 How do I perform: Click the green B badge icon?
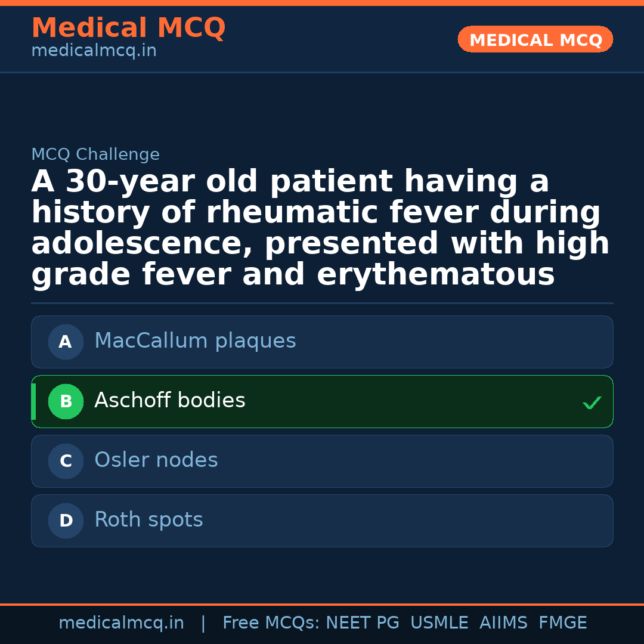click(66, 401)
